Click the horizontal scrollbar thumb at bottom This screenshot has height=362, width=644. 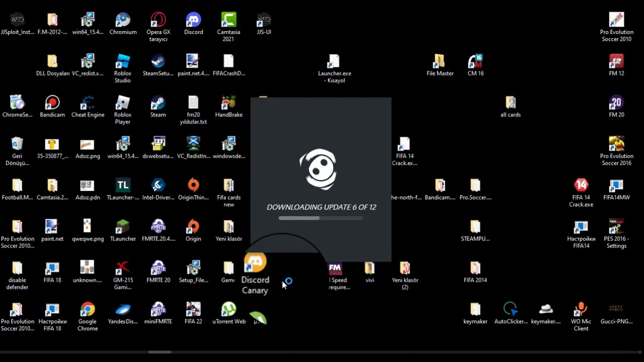(160, 352)
